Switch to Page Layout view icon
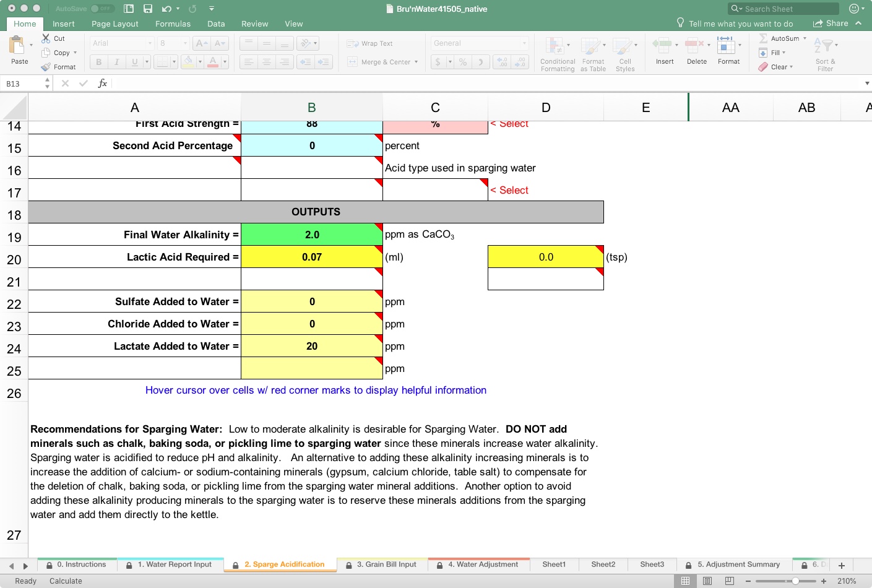The height and width of the screenshot is (588, 872). tap(707, 581)
